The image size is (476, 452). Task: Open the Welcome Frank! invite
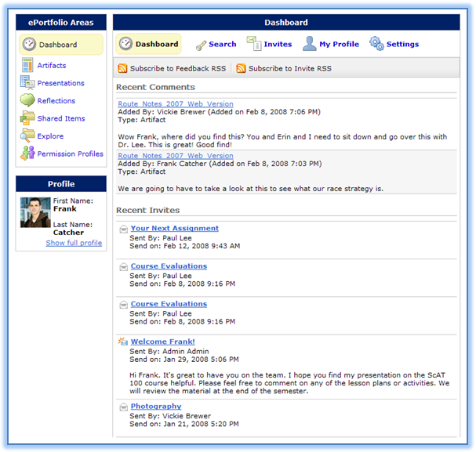(x=162, y=342)
